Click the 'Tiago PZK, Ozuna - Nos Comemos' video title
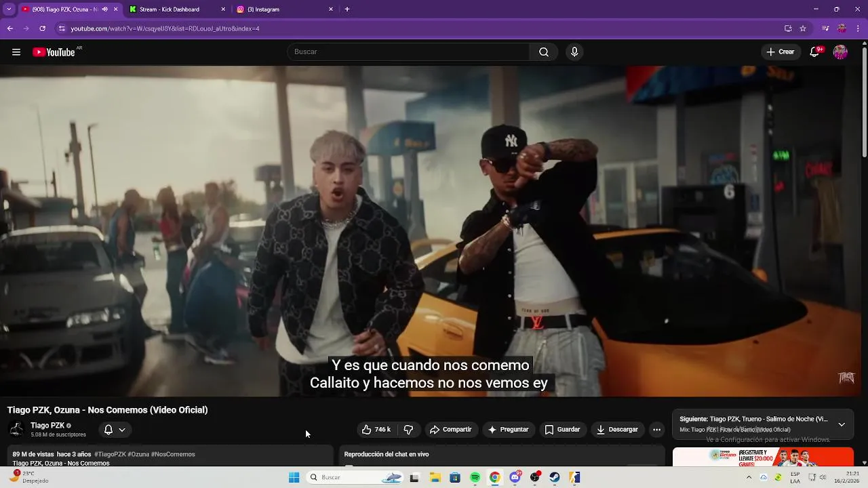 point(107,410)
